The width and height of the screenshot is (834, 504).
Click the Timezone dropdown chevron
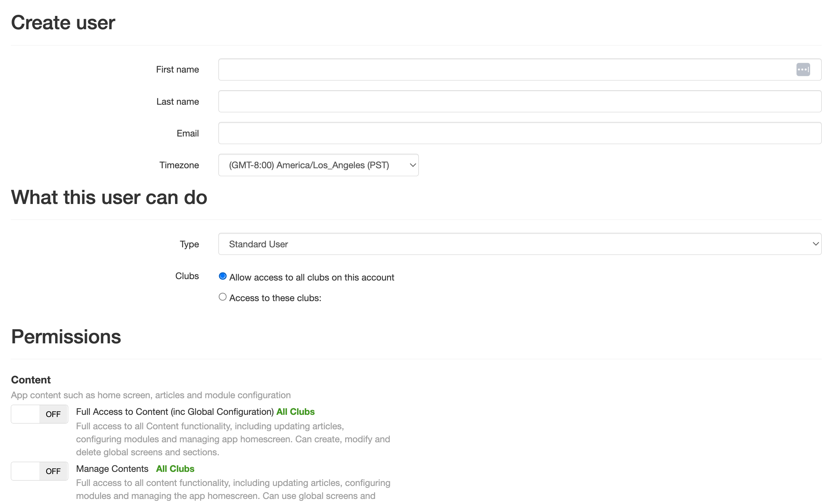[412, 165]
